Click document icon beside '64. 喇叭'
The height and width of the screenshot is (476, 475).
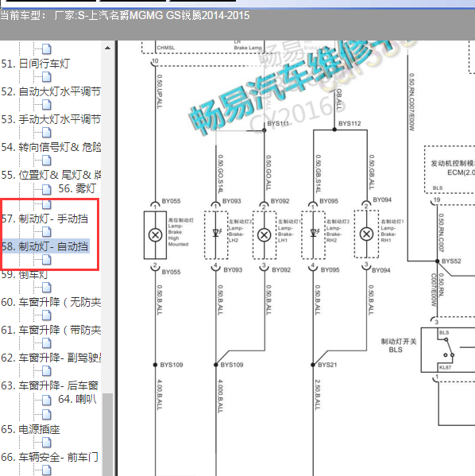(46, 400)
